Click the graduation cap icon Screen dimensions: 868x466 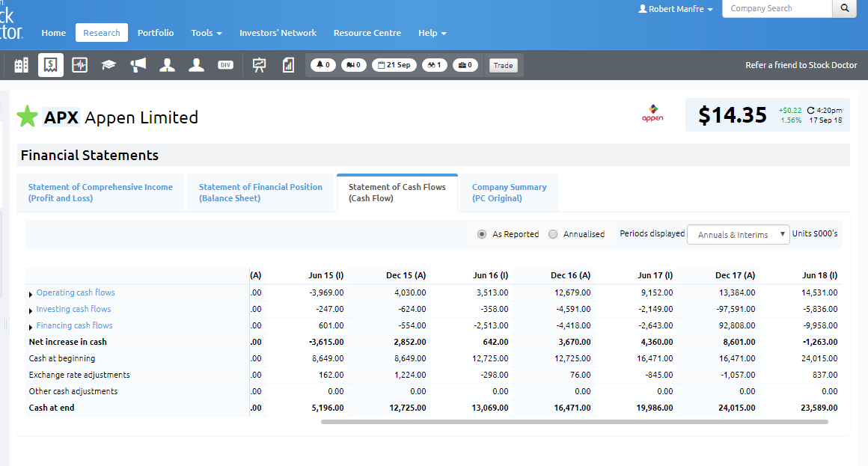tap(109, 65)
